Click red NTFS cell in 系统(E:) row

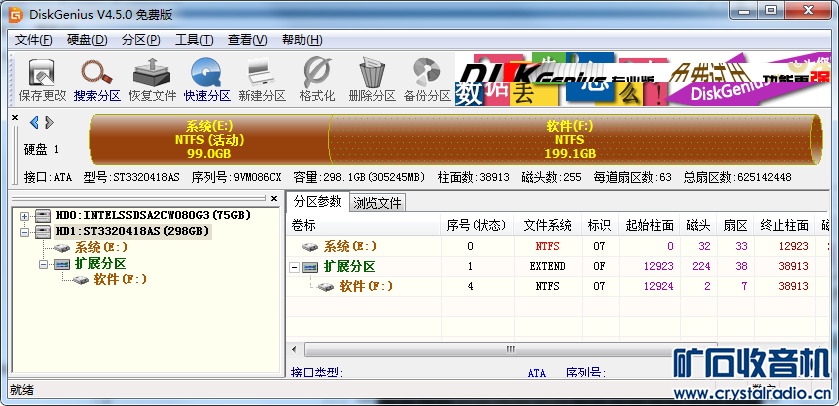click(x=547, y=247)
